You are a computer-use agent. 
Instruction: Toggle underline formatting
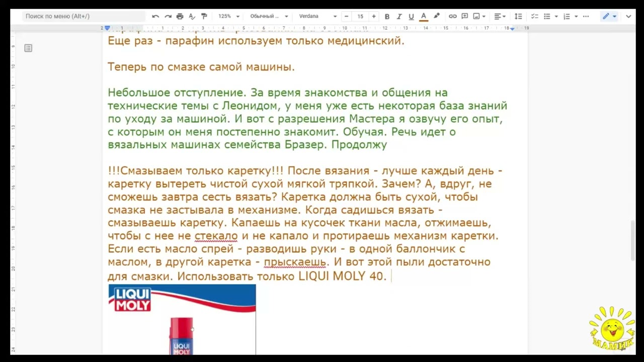pos(411,16)
